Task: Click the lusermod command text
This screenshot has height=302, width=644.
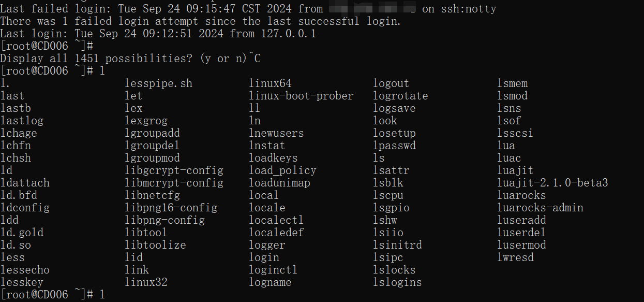Action: tap(521, 245)
